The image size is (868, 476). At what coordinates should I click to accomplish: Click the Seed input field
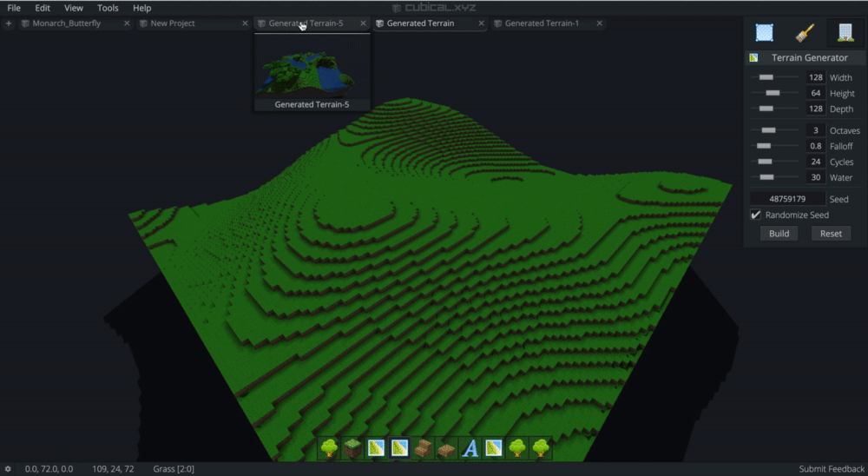coord(787,199)
